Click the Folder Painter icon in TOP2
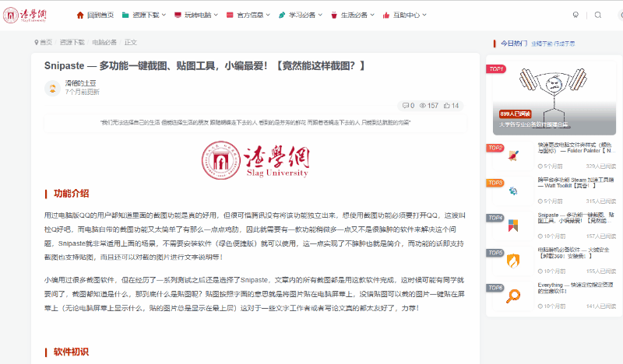 513,156
